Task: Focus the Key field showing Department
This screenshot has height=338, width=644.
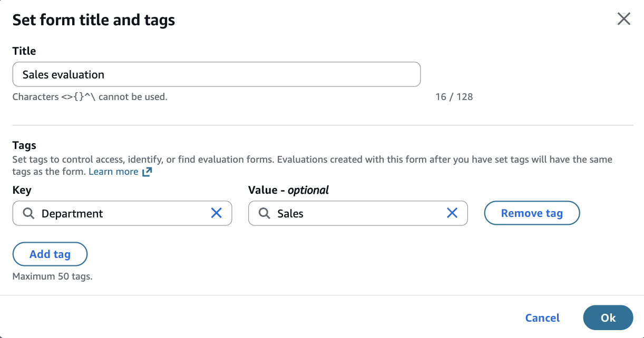Action: [x=121, y=213]
